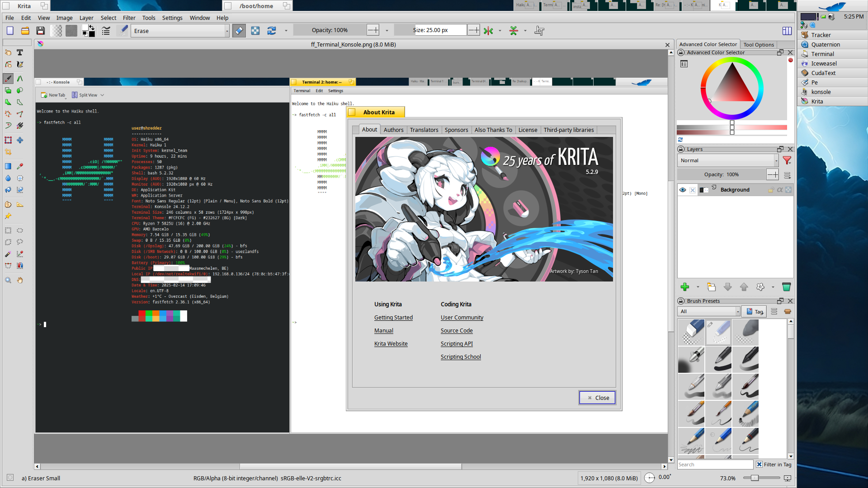
Task: Open the Krita Website link
Action: [391, 344]
